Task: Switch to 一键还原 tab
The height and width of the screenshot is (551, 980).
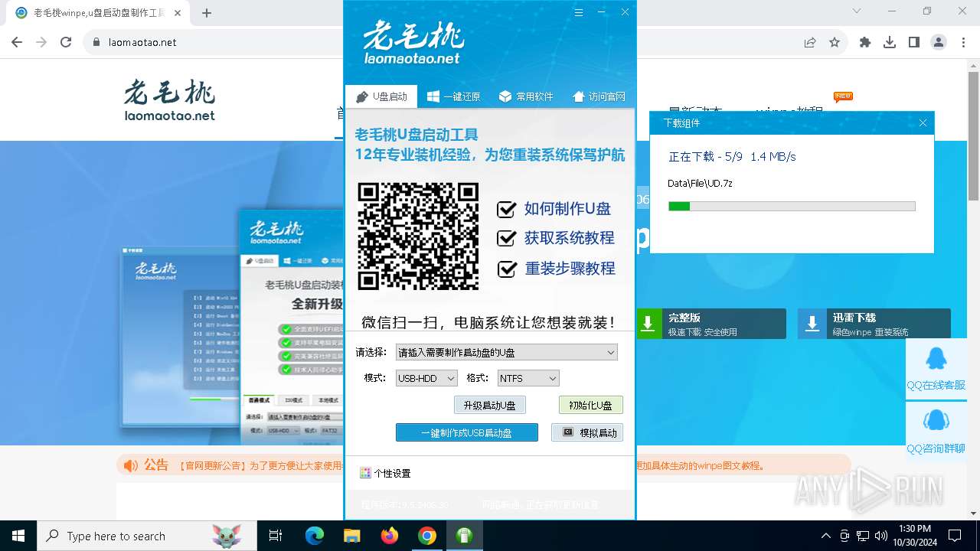Action: [x=453, y=96]
